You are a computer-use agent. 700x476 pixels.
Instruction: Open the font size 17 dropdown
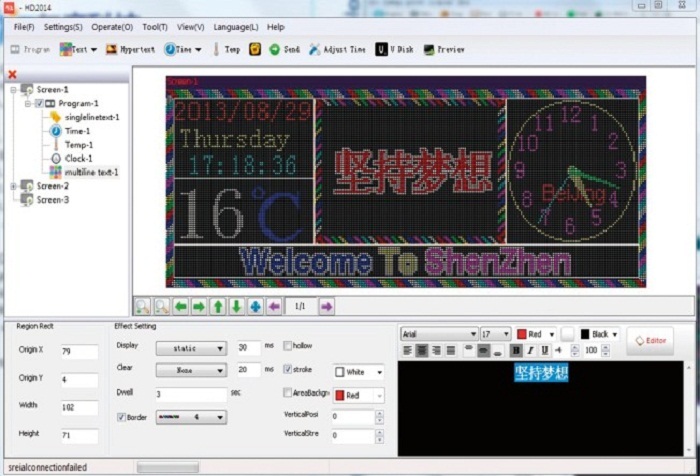(x=495, y=334)
